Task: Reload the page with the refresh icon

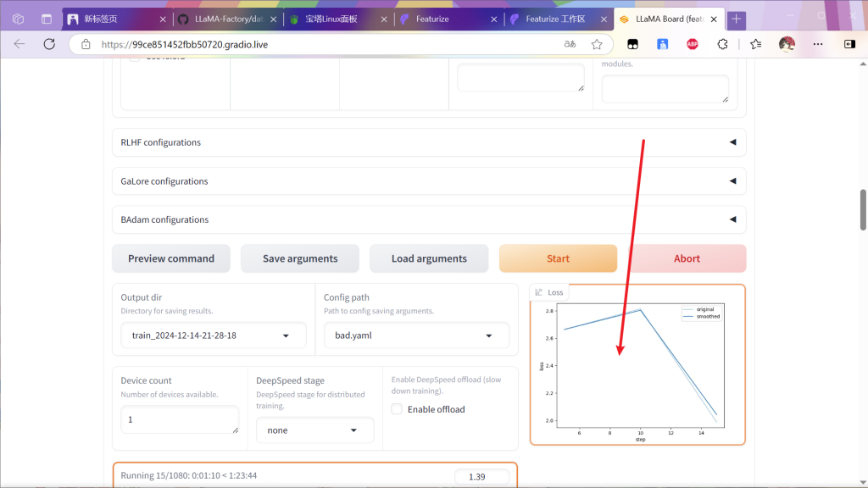Action: pos(49,44)
